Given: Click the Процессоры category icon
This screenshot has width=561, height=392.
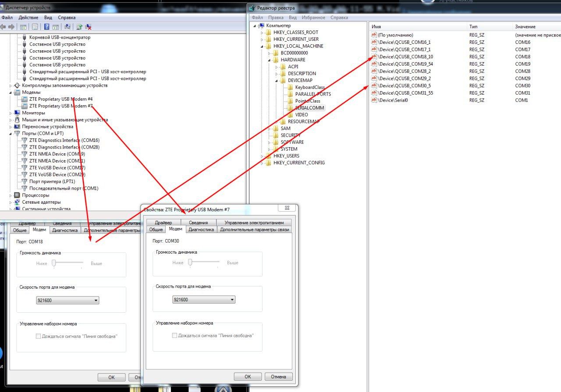Looking at the screenshot, I should pyautogui.click(x=17, y=195).
